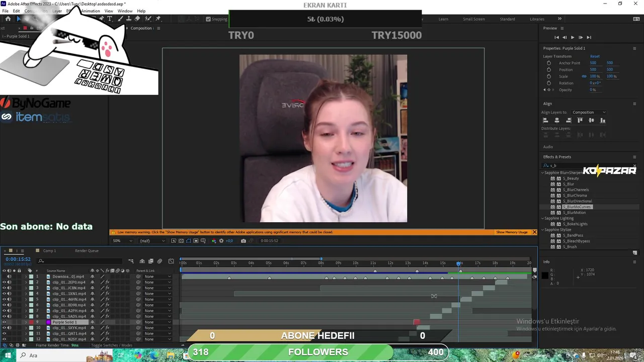Open the File menu

5,11
